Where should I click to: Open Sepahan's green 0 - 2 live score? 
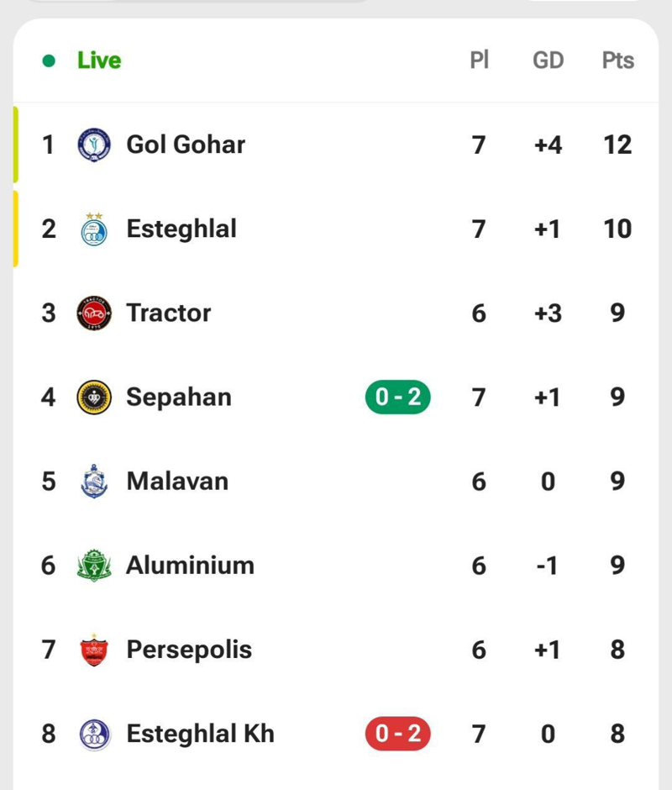[x=397, y=397]
